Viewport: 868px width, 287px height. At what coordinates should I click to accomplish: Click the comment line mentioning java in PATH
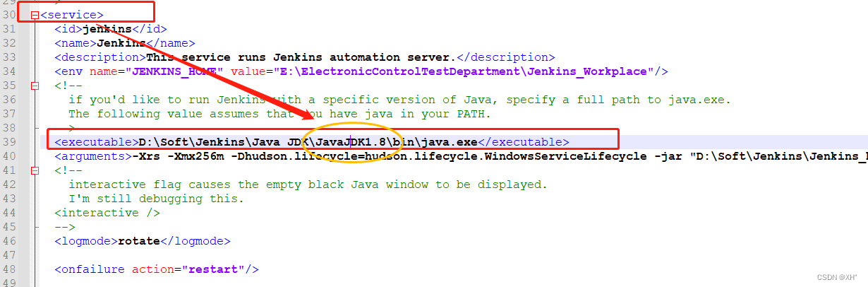point(279,114)
